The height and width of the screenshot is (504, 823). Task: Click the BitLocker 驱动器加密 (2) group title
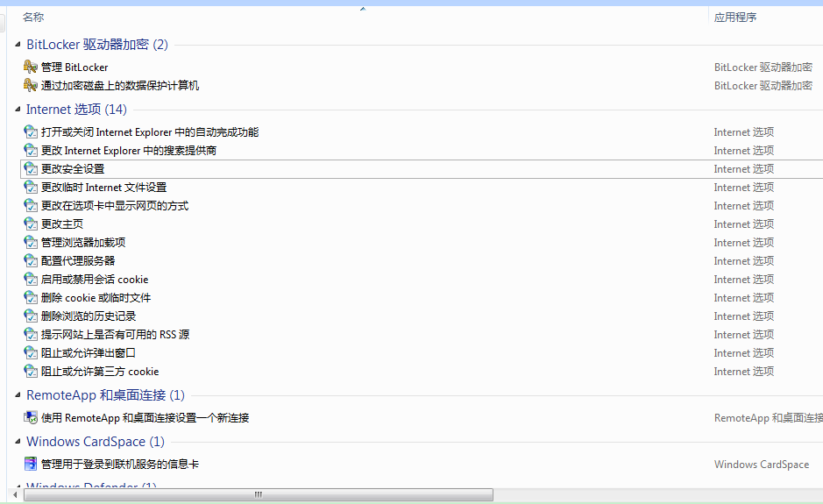pos(97,45)
